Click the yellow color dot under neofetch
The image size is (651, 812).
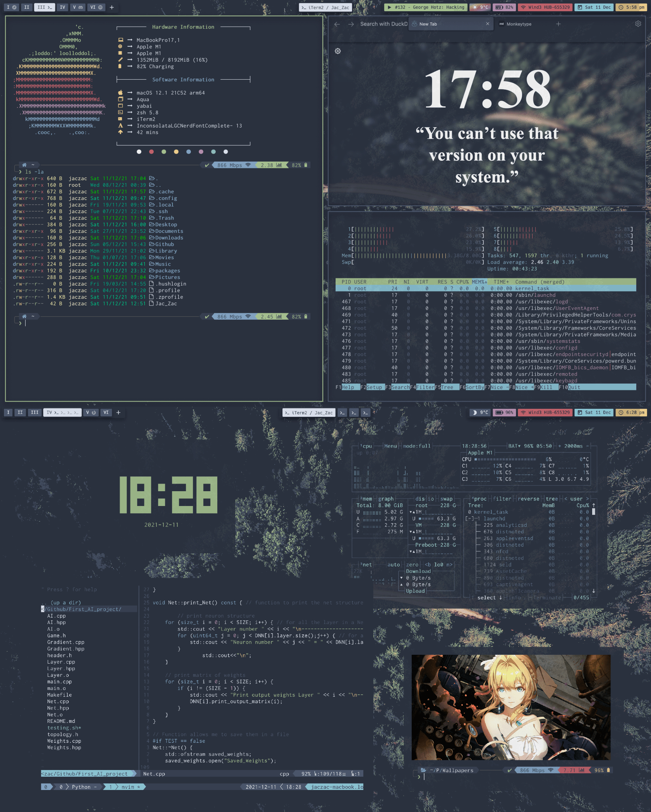tap(176, 152)
